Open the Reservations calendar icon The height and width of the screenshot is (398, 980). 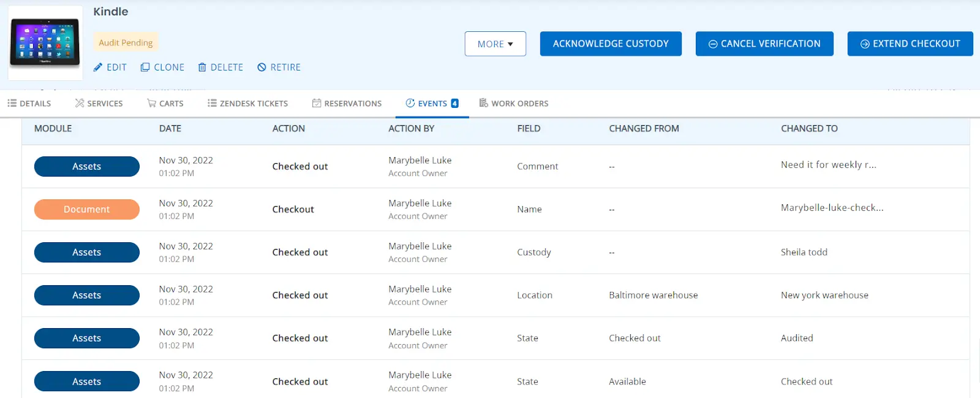tap(317, 103)
